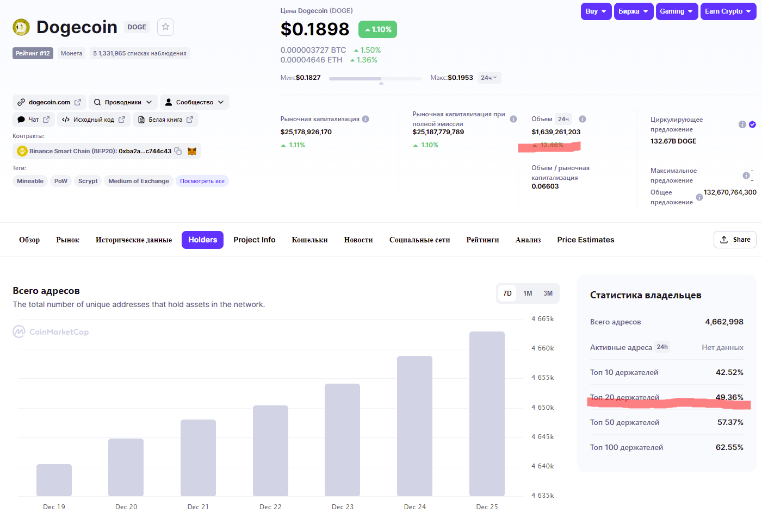762x532 pixels.
Task: Switch to the Исторические данные tab
Action: point(134,240)
